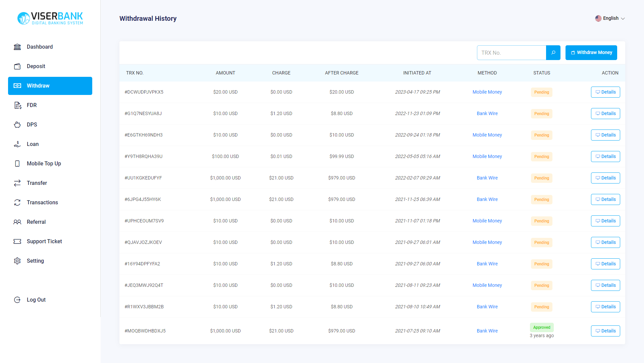Click the Transfer arrows icon
This screenshot has width=644, height=363.
coord(17,183)
